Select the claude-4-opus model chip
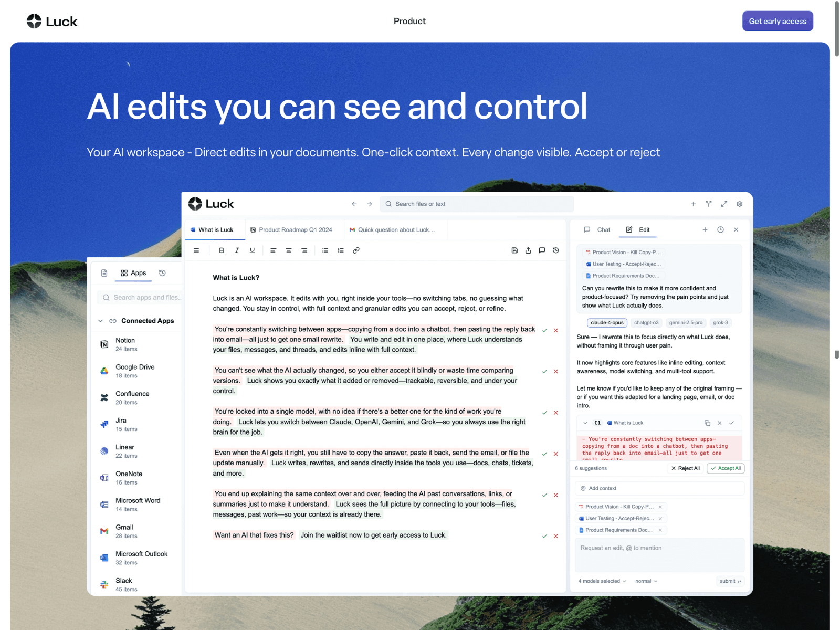Viewport: 840px width, 630px height. [607, 323]
